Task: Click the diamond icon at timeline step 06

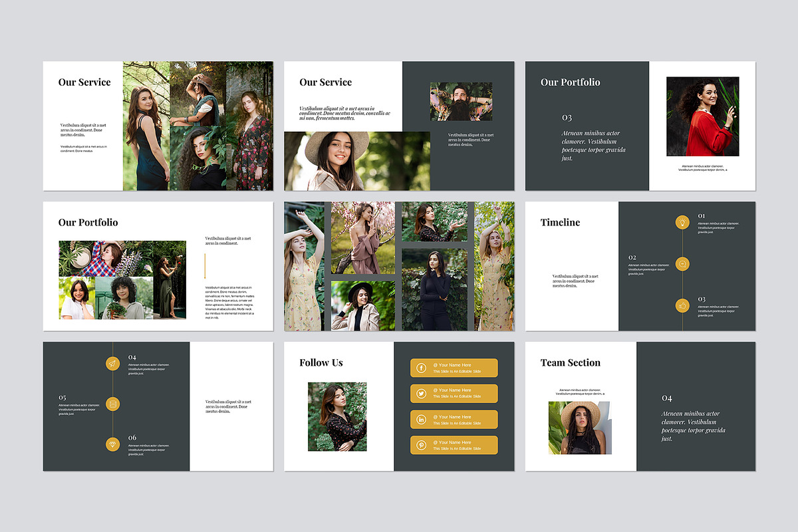Action: click(x=112, y=444)
